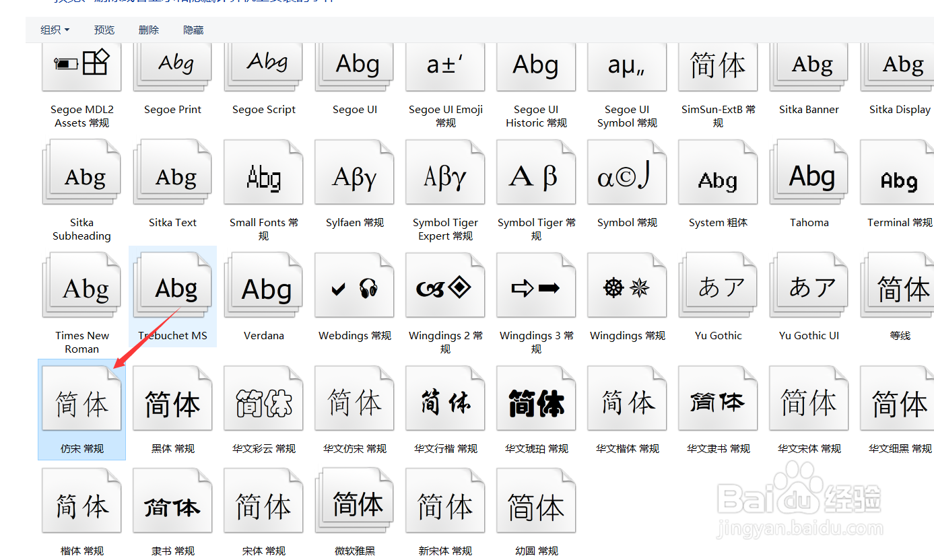Select the 隶书 常规 font icon
The image size is (934, 560).
[172, 500]
